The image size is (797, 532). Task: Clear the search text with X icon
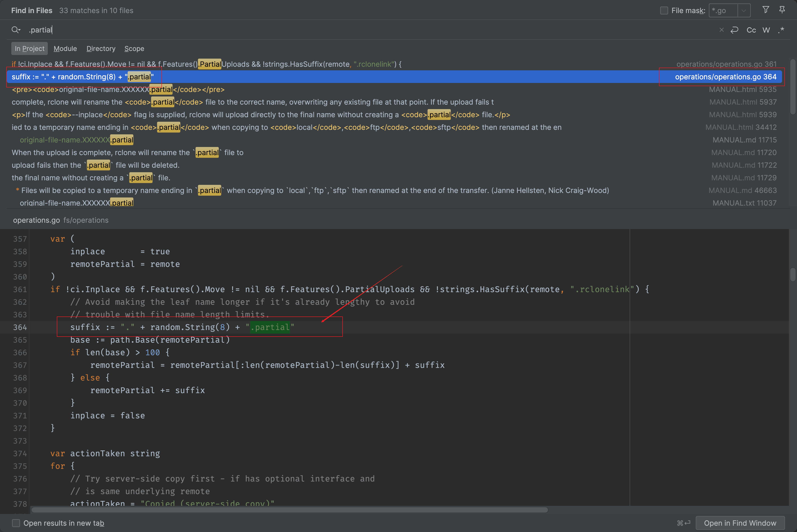click(721, 30)
